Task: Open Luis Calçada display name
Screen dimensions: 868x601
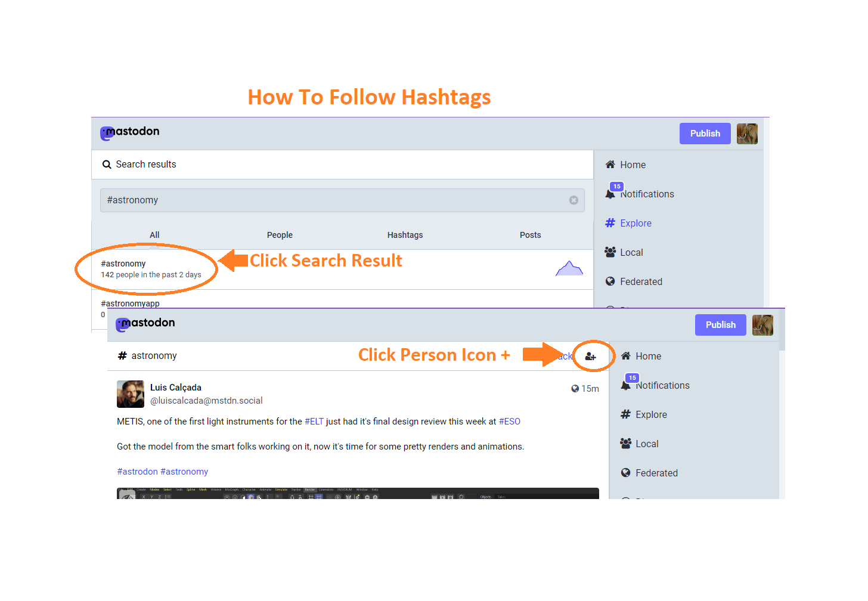Action: [x=175, y=388]
